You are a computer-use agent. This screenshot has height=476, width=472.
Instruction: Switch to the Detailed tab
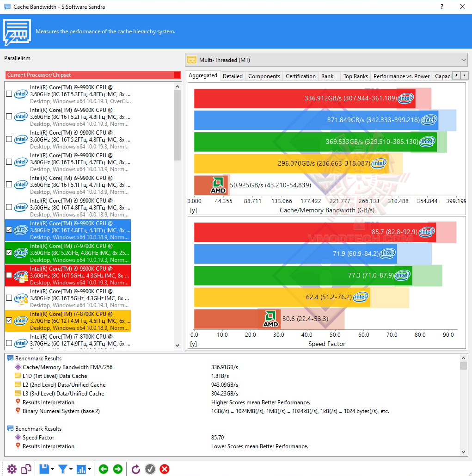click(x=233, y=76)
